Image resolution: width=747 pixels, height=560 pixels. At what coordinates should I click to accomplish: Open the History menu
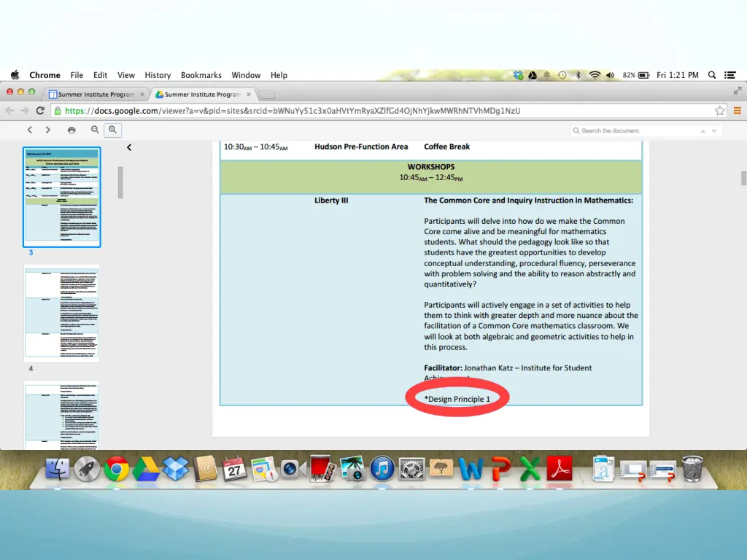pyautogui.click(x=158, y=75)
